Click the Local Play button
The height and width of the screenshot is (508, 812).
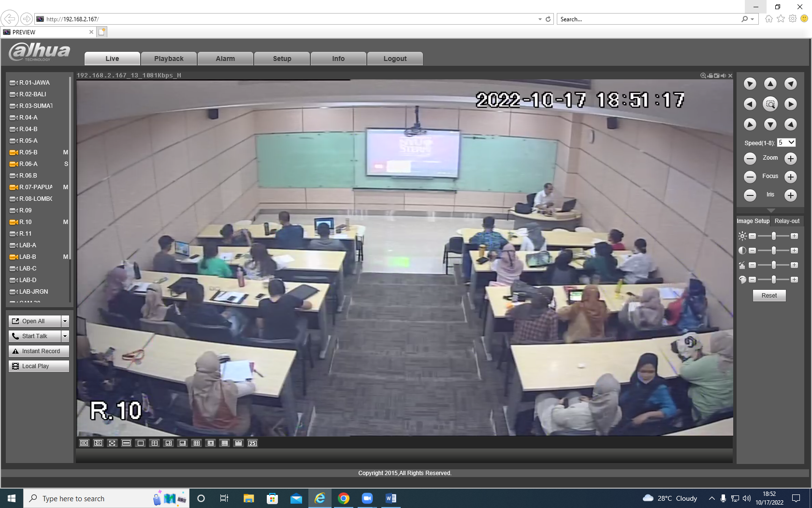point(39,366)
